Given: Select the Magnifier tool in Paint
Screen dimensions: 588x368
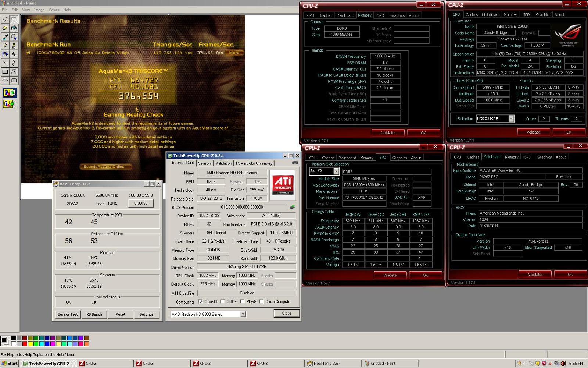Looking at the screenshot, I should (x=14, y=37).
